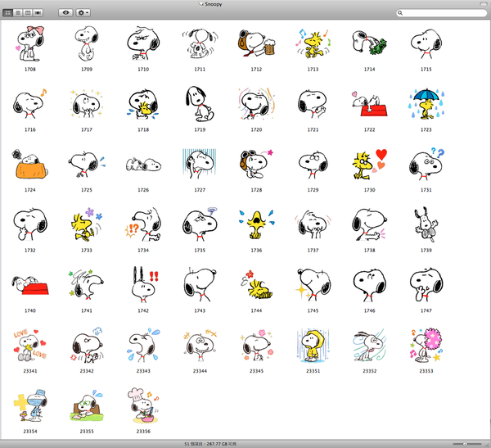This screenshot has height=448, width=491.
Task: Select thumbnail 23351 Snoopy in yellow raincoat
Action: pos(313,345)
